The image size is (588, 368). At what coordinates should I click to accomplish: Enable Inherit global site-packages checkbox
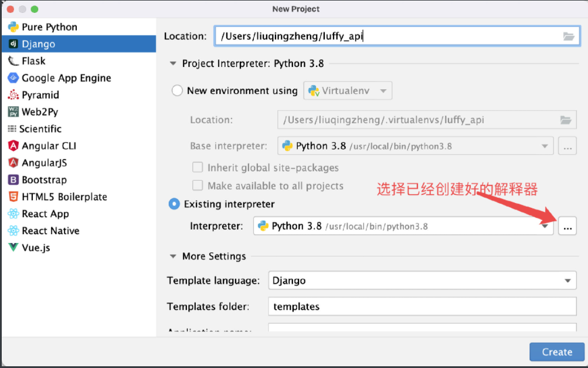(x=198, y=168)
